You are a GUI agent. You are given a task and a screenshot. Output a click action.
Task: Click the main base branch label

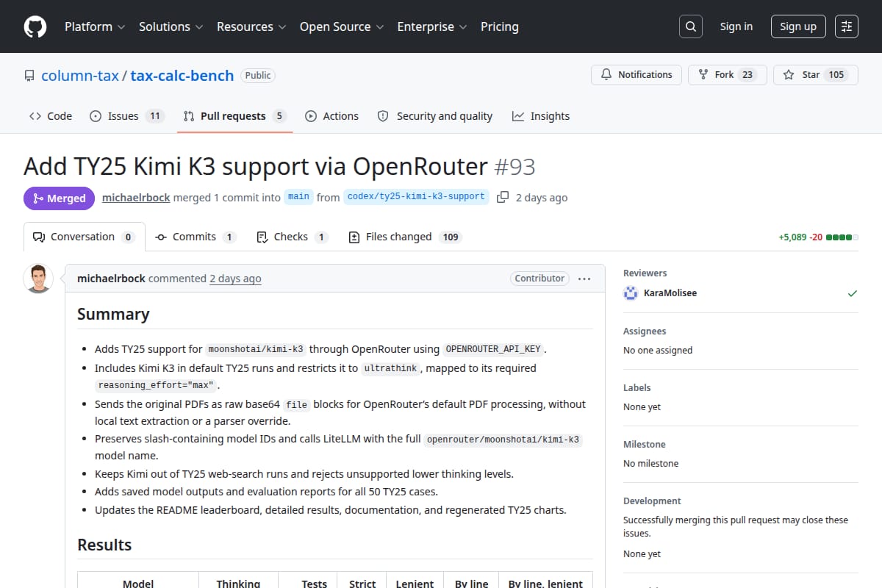tap(298, 197)
